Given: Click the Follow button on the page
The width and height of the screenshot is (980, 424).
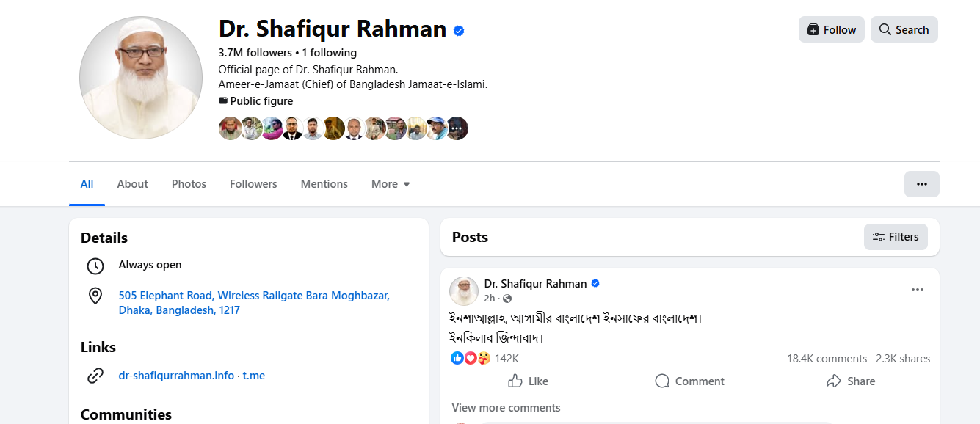Looking at the screenshot, I should coord(831,29).
